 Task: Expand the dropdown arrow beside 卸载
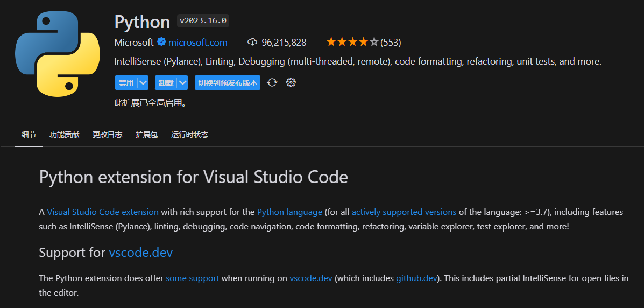click(x=183, y=83)
